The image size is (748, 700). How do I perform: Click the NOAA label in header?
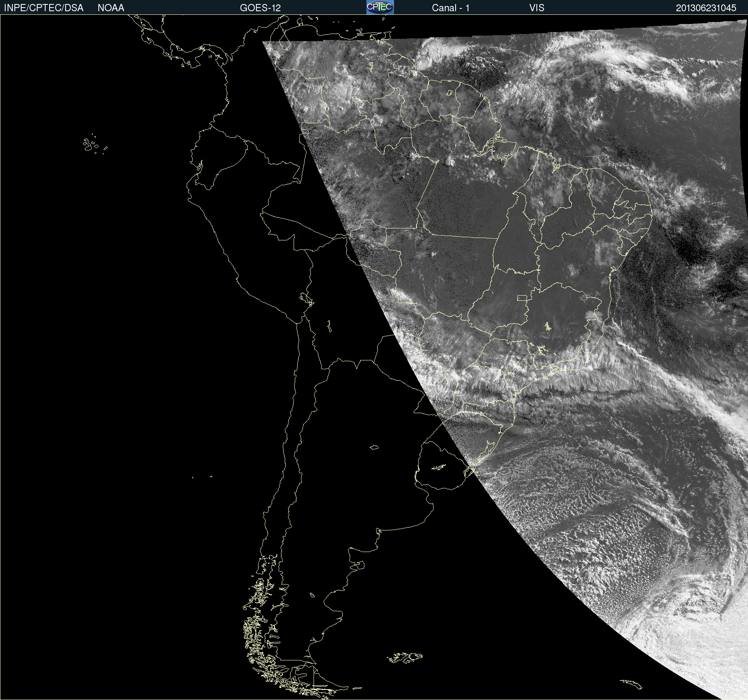[111, 8]
